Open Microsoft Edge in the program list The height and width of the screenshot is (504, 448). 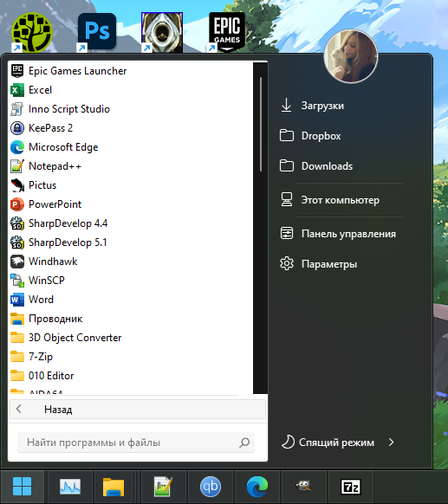130,147
